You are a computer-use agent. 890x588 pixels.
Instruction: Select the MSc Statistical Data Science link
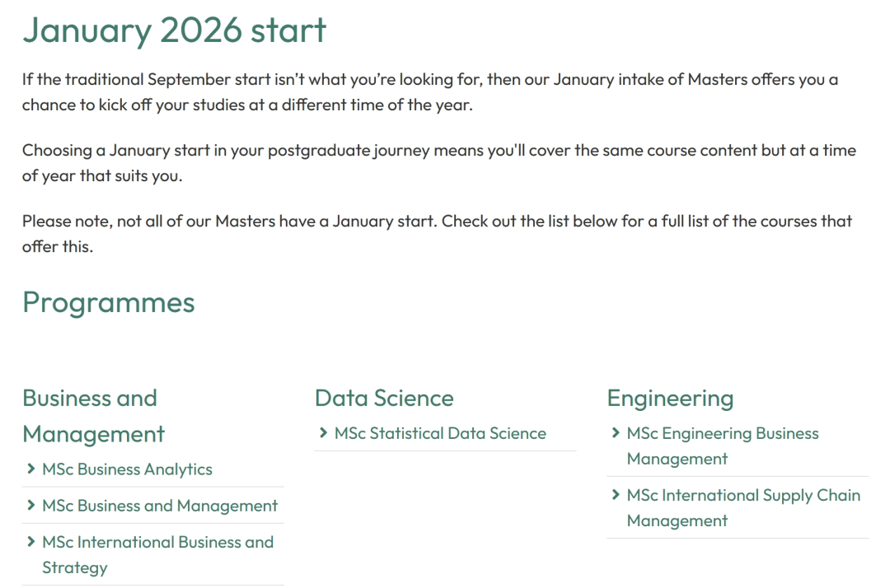[x=440, y=433]
